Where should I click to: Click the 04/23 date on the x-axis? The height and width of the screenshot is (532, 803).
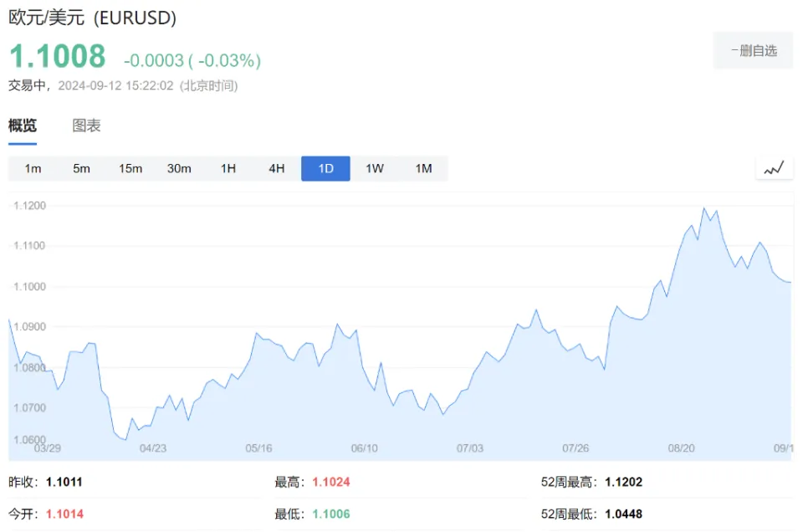pos(153,448)
